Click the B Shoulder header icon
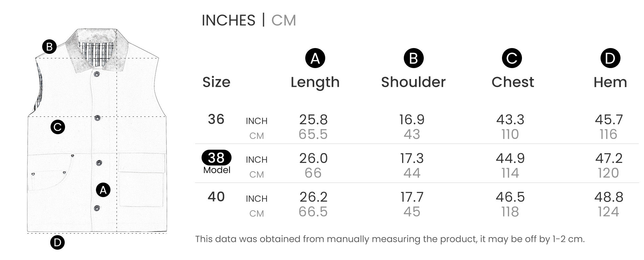 point(414,58)
